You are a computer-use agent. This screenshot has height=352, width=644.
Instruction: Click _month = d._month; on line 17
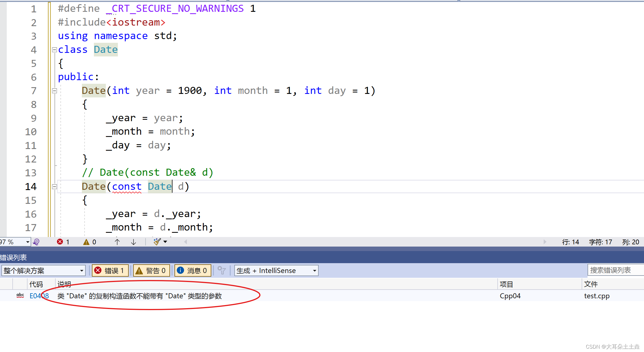(x=159, y=227)
